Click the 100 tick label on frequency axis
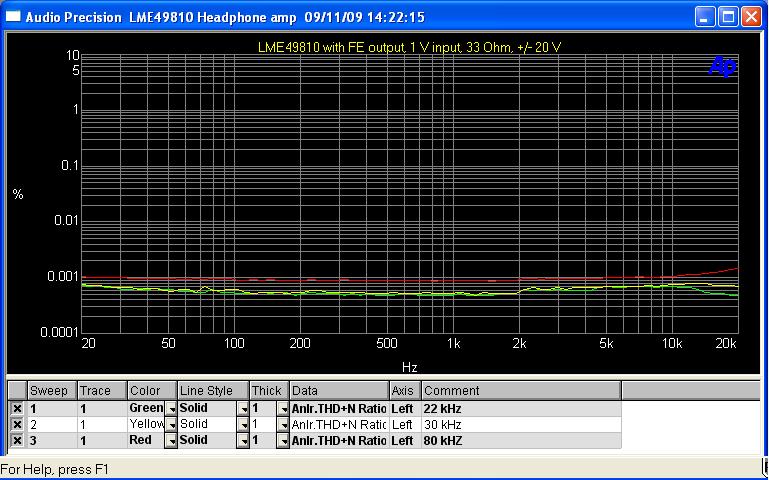Screen dimensions: 769x480 [x=234, y=344]
